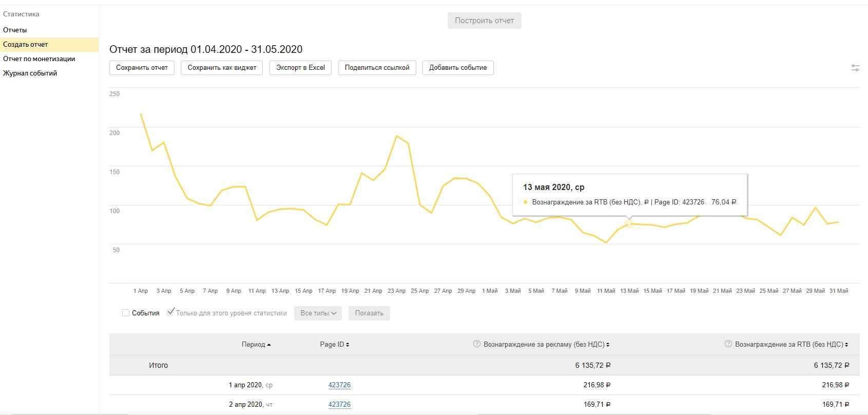Open Отчет по монетизации in the sidebar
This screenshot has height=415, width=868.
click(39, 59)
